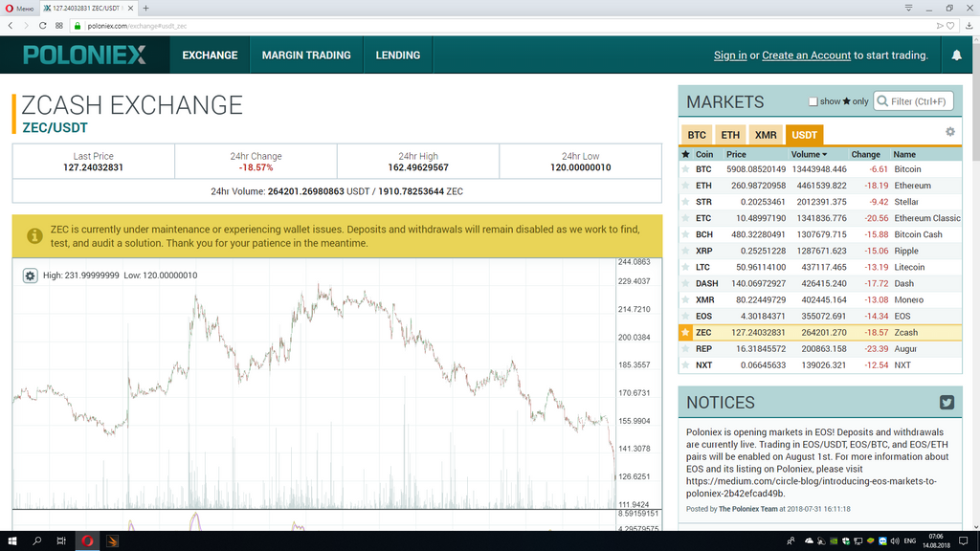This screenshot has width=980, height=551.
Task: Star the ETC market row
Action: point(685,218)
